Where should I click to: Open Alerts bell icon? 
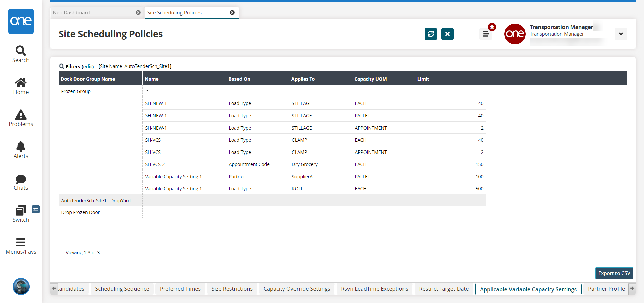pos(21,147)
